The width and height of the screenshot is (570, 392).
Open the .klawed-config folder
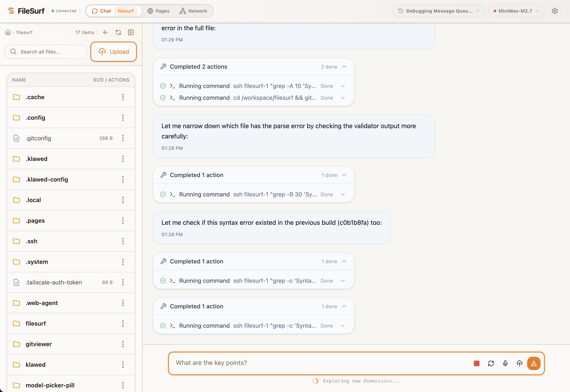pyautogui.click(x=47, y=179)
